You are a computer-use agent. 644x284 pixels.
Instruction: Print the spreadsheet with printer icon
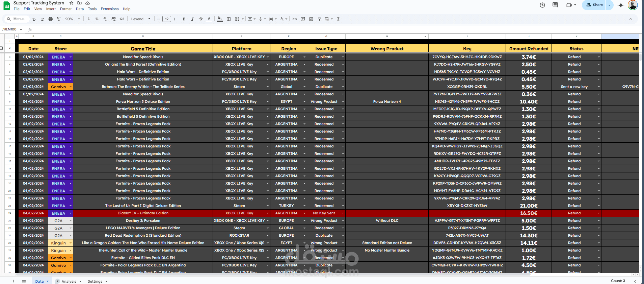50,19
